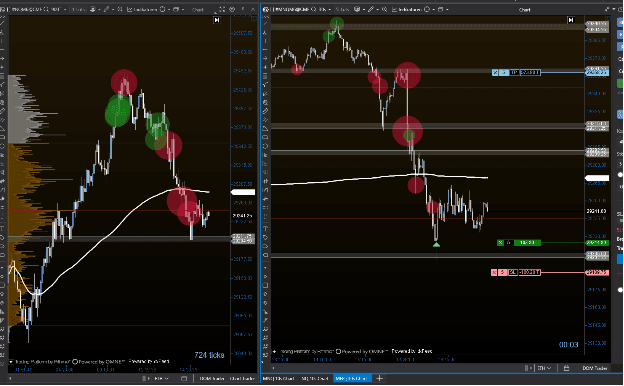The image size is (624, 386).
Task: Cancel the red SL order on chart
Action: coord(494,272)
